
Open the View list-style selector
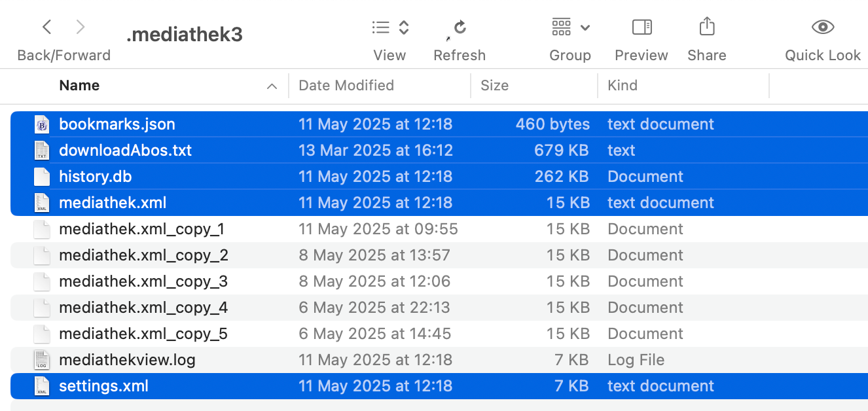click(x=390, y=27)
